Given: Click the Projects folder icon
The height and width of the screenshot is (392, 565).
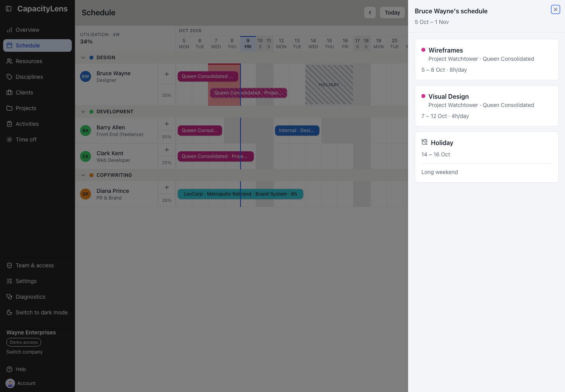Looking at the screenshot, I should click(9, 108).
